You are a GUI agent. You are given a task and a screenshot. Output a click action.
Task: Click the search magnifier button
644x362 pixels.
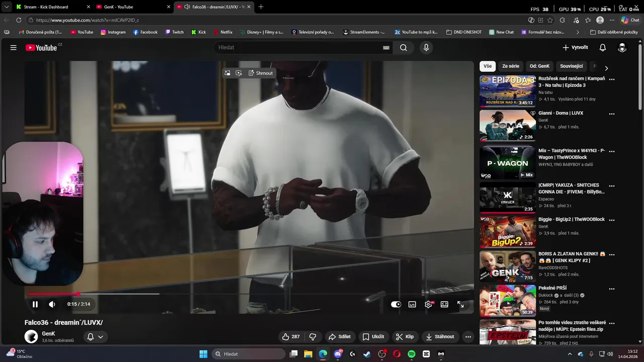(404, 48)
